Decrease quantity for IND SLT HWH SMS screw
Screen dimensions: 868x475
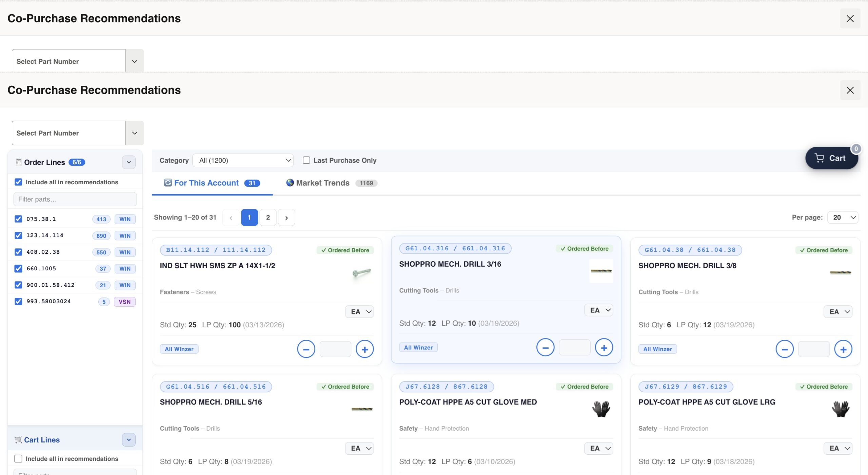click(x=306, y=349)
